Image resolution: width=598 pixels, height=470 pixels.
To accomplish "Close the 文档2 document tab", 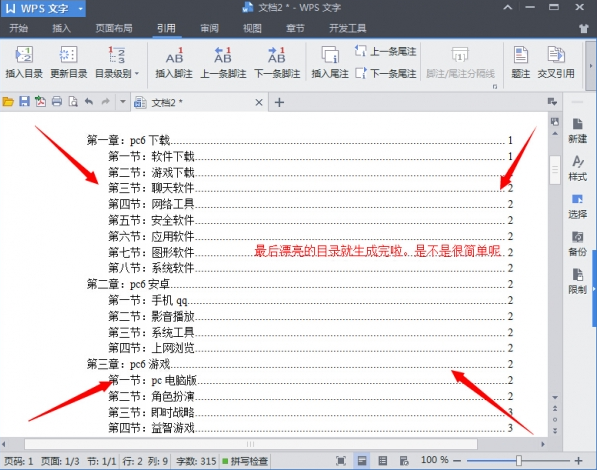I will click(259, 102).
